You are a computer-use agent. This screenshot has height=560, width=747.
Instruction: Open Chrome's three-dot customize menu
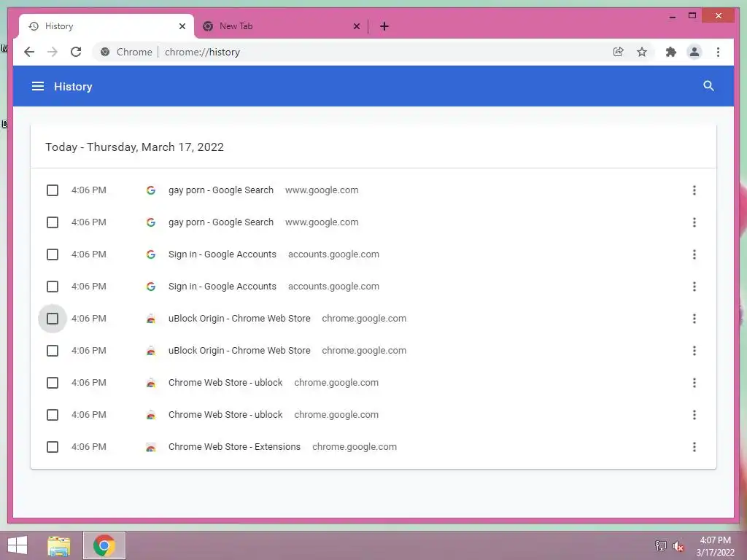718,52
